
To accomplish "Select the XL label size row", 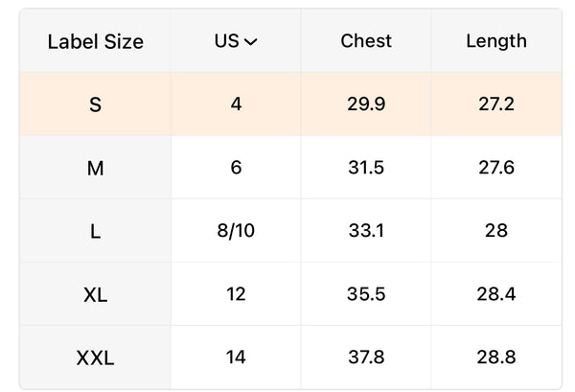I will coord(290,293).
